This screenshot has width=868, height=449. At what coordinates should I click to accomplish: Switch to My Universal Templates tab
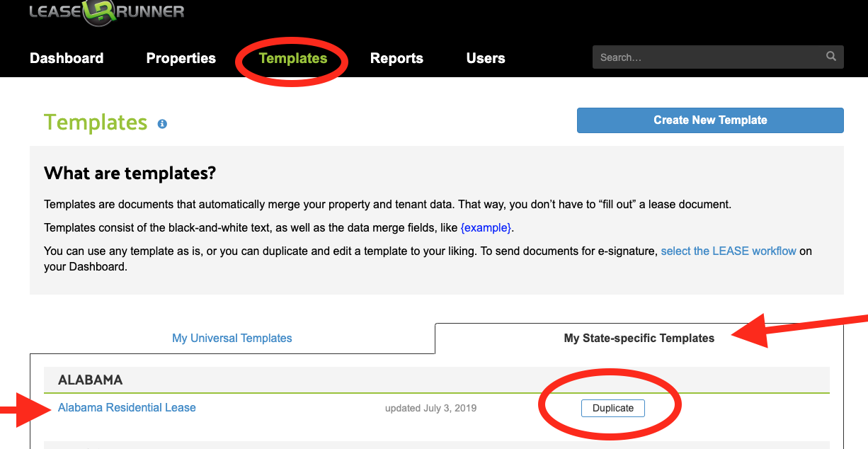(232, 339)
